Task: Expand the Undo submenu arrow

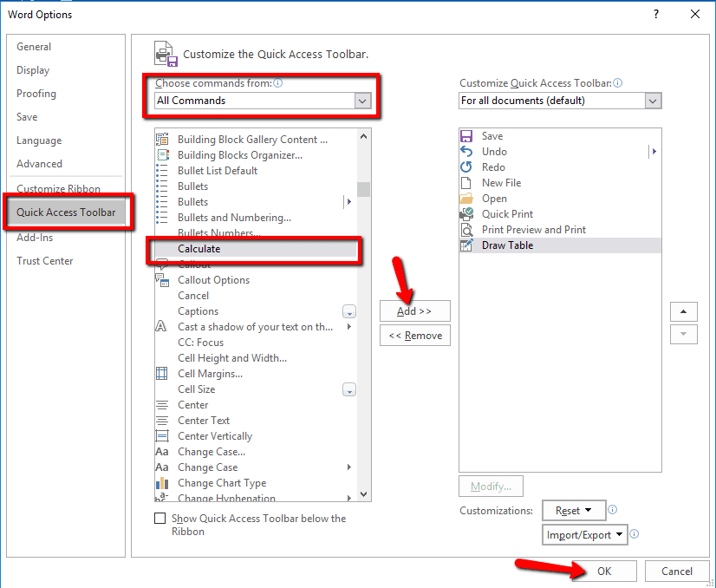Action: [x=654, y=151]
